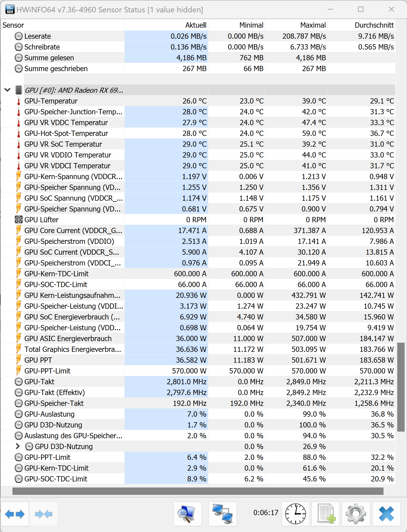
Task: Click the 2,801.0 MHz current GPU-Takt value
Action: [187, 382]
